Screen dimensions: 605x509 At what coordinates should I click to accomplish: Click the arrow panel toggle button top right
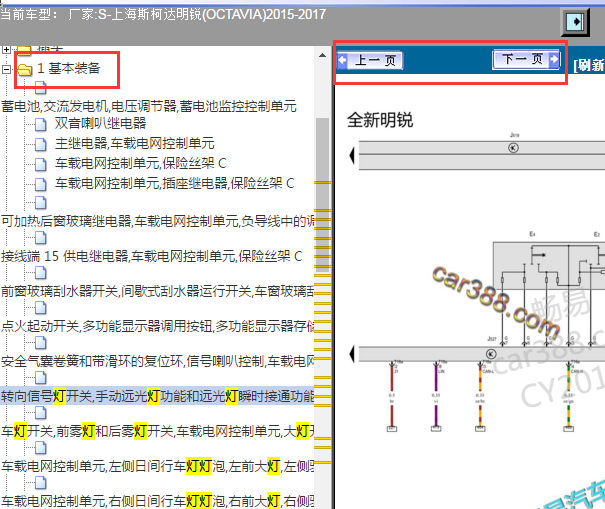click(575, 22)
